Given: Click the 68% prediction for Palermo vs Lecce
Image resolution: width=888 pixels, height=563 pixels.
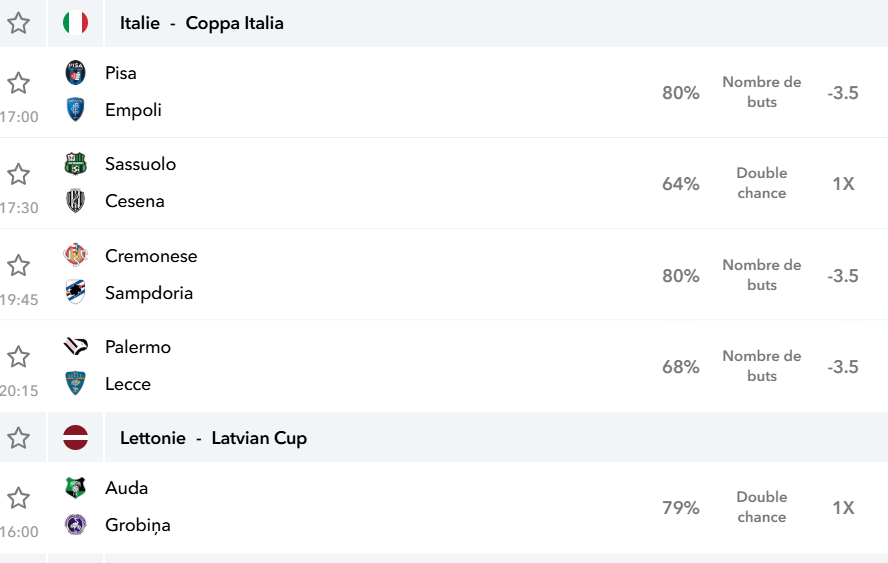Looking at the screenshot, I should click(x=681, y=366).
